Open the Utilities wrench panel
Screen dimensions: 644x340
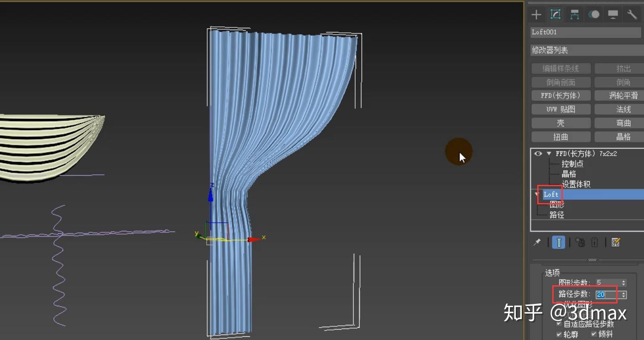point(632,15)
